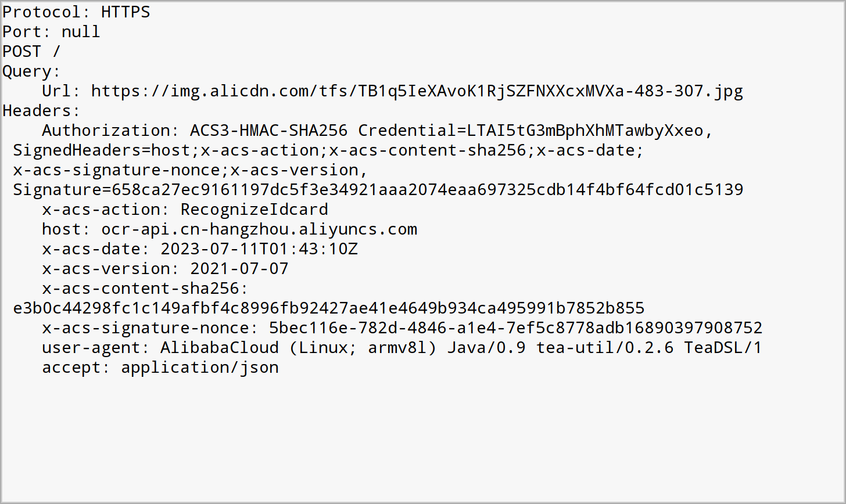Click the x-acs-version value 2021-07-07
This screenshot has height=504, width=846.
coord(239,269)
